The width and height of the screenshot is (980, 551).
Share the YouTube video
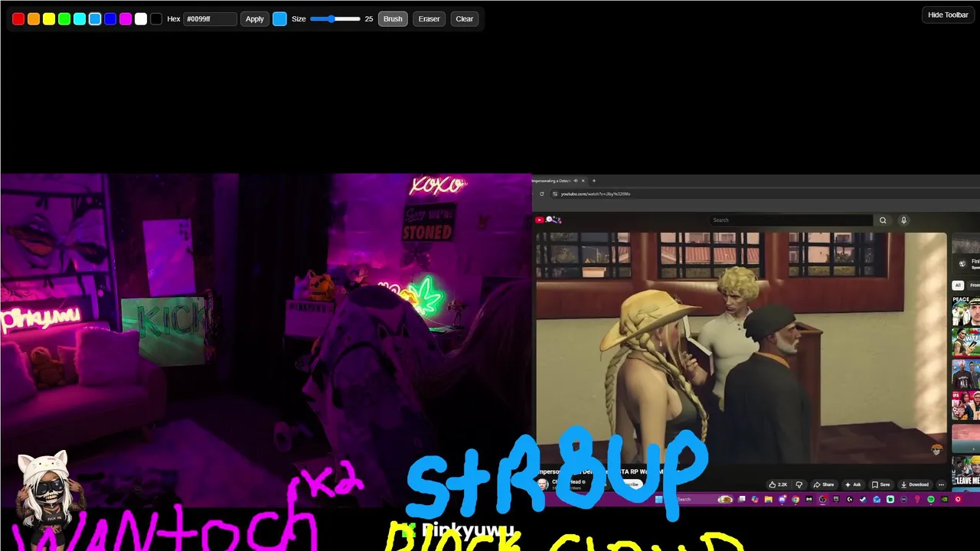click(x=824, y=484)
